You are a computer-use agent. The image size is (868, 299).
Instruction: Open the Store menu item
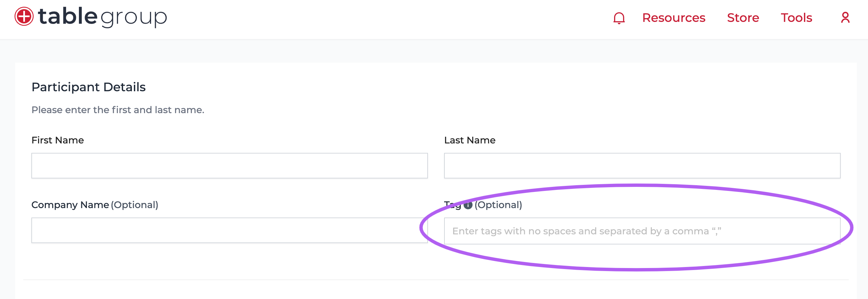point(743,18)
